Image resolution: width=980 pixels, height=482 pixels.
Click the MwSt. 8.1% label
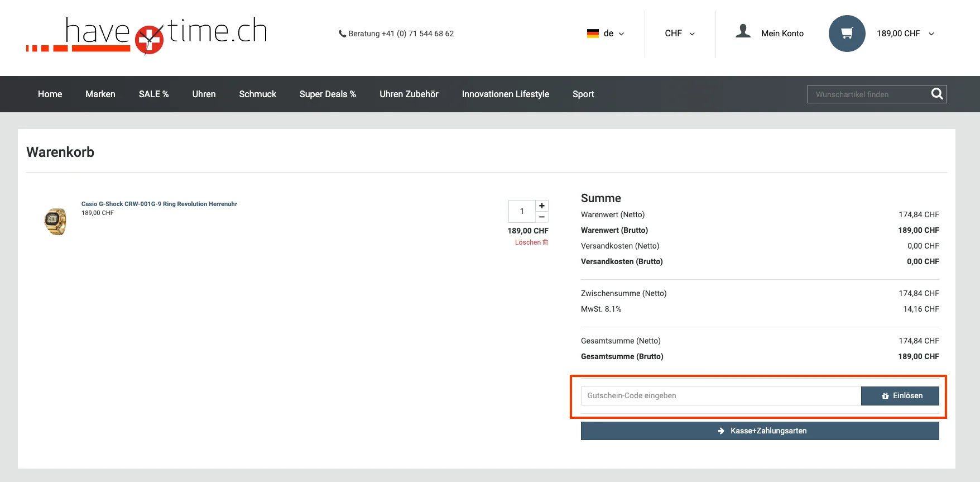[601, 309]
